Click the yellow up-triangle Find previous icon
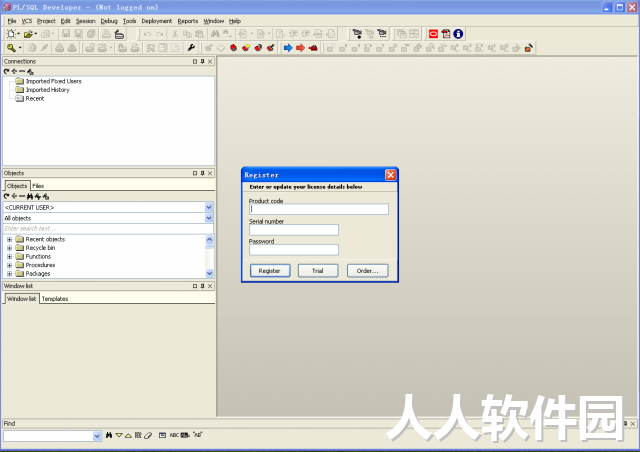 point(128,435)
